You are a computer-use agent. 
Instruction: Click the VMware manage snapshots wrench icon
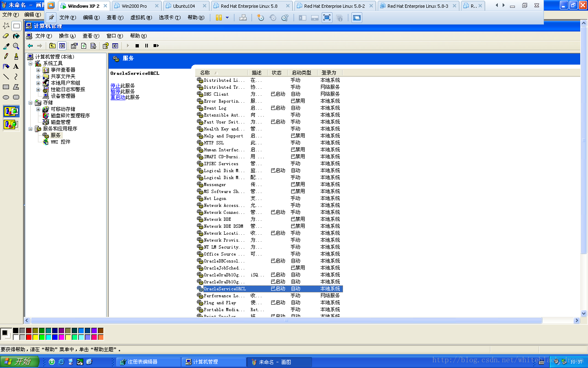(285, 18)
